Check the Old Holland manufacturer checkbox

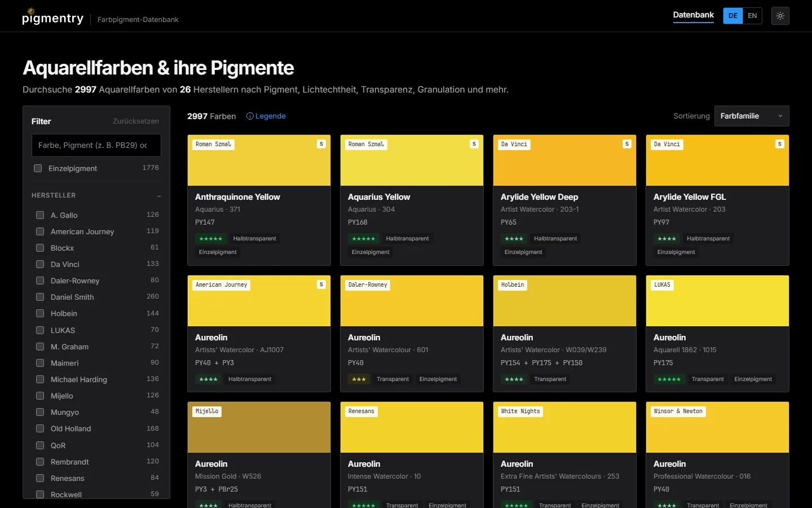[40, 428]
